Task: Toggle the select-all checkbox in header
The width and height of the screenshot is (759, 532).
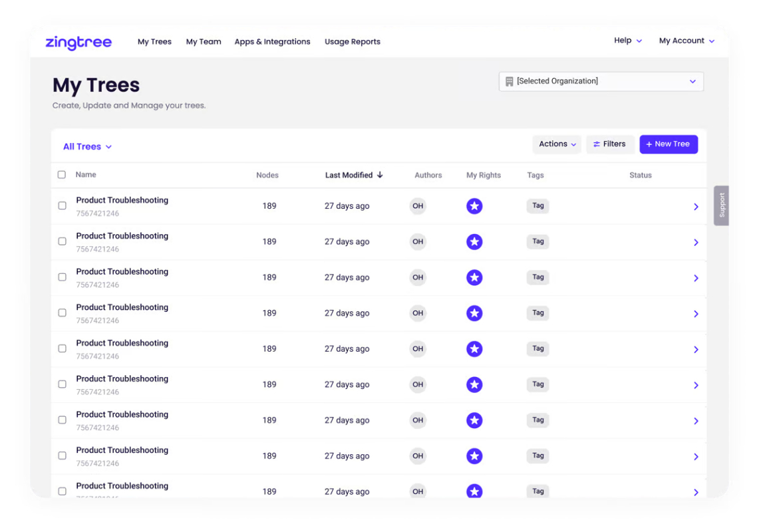Action: point(61,175)
